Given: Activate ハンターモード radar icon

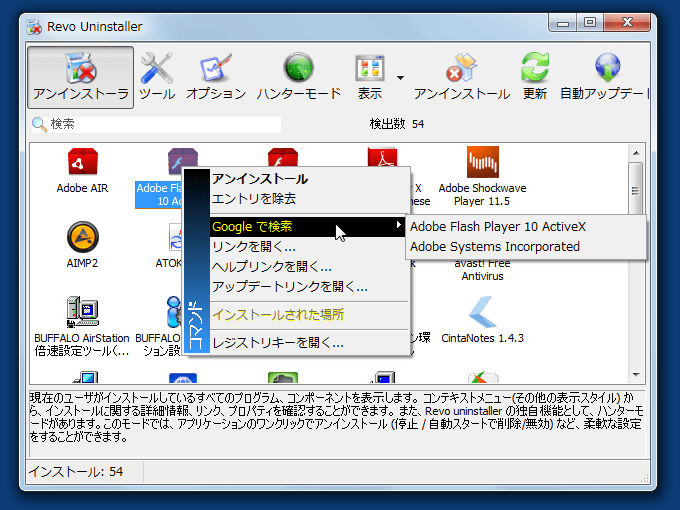Looking at the screenshot, I should click(298, 68).
